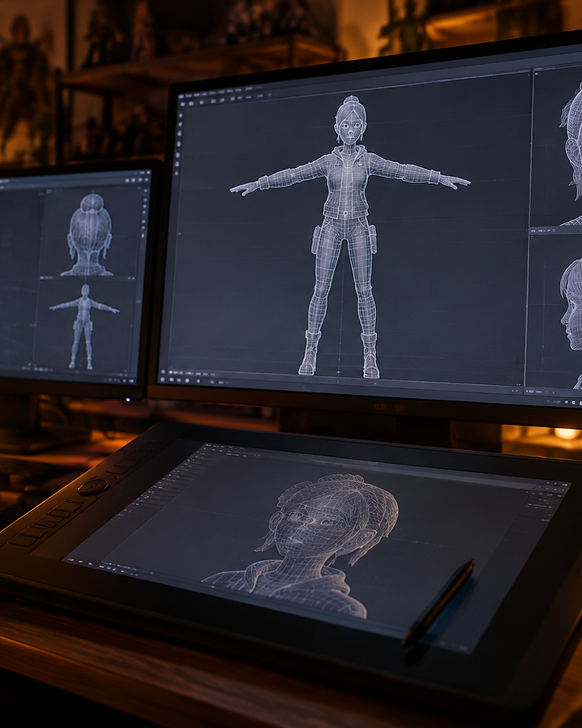Select small T-pose figure on left monitor
Image resolution: width=582 pixels, height=728 pixels.
click(84, 327)
